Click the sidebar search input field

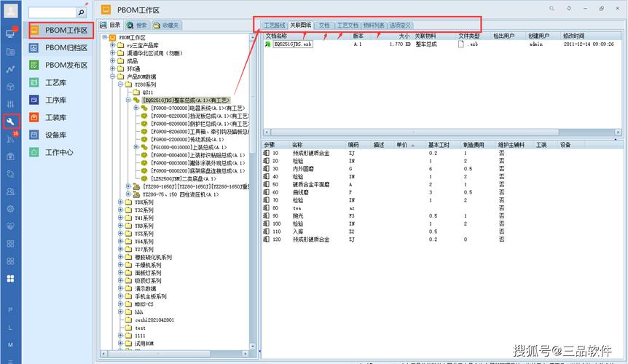click(52, 12)
